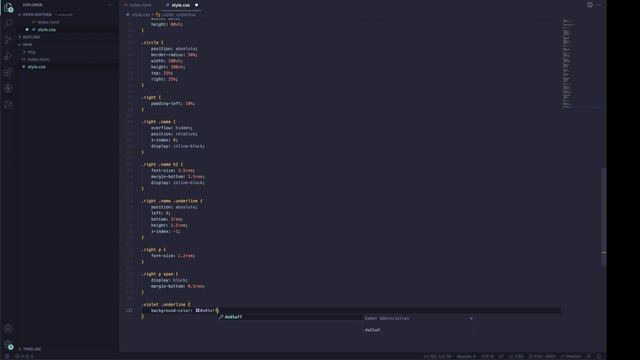Click the 'margin-bottom: 0.5rem' line

[x=178, y=286]
